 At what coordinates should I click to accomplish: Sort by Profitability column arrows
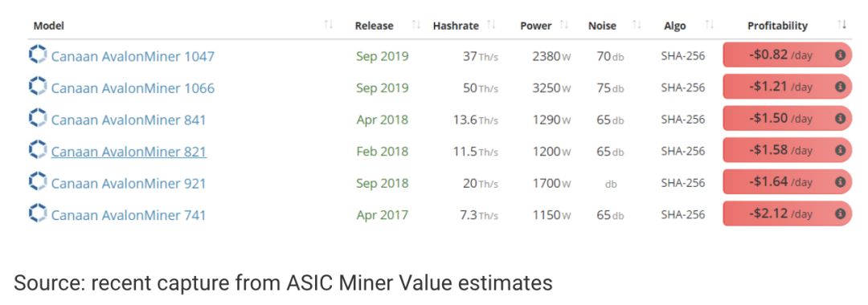pos(842,25)
